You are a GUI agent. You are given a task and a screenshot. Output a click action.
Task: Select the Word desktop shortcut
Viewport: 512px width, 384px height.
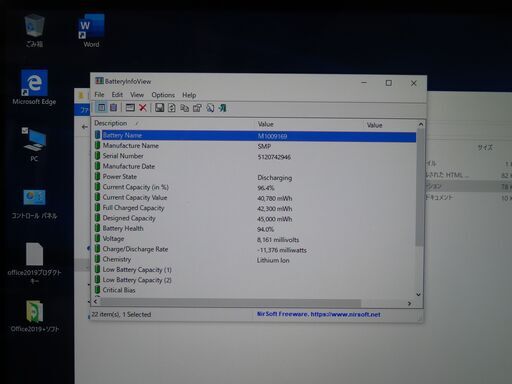point(91,31)
